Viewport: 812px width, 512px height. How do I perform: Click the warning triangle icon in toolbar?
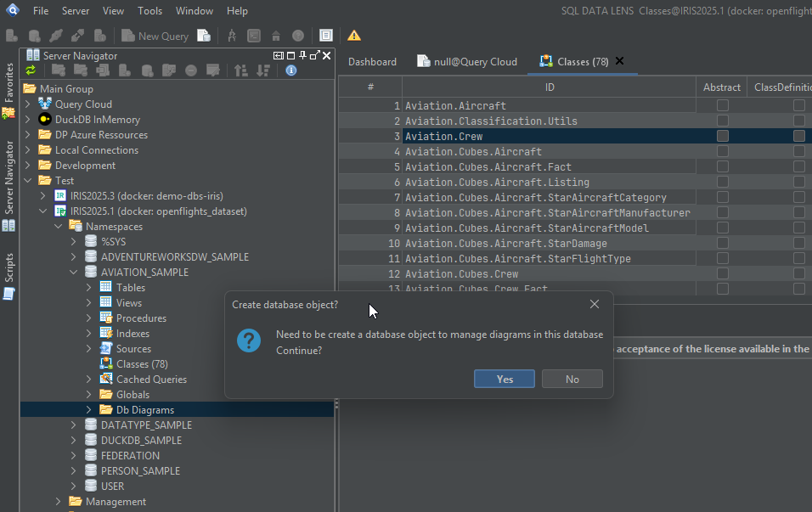pos(354,36)
